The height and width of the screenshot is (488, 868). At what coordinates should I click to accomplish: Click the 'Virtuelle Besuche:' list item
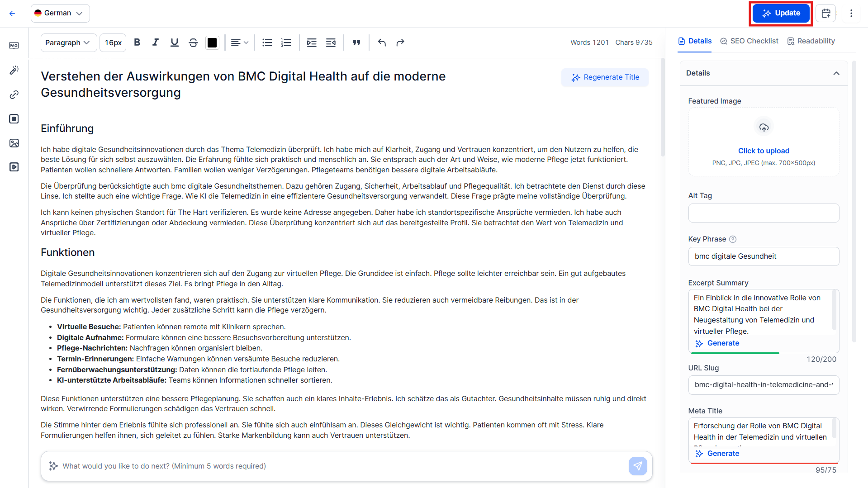tap(171, 327)
